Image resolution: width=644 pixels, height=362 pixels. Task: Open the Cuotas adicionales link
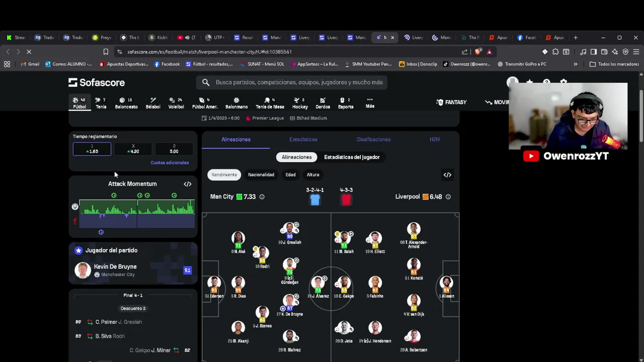click(x=170, y=163)
